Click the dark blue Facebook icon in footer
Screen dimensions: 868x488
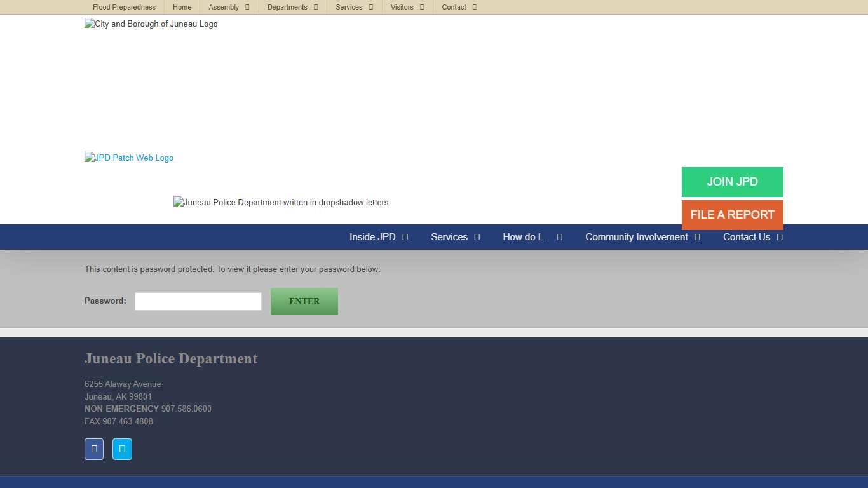[94, 449]
